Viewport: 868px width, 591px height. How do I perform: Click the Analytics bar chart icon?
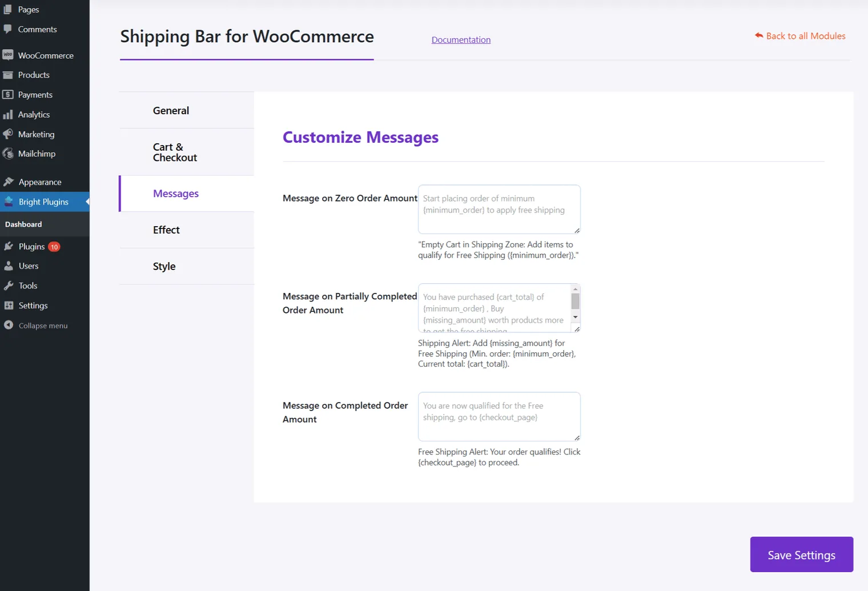click(x=8, y=114)
